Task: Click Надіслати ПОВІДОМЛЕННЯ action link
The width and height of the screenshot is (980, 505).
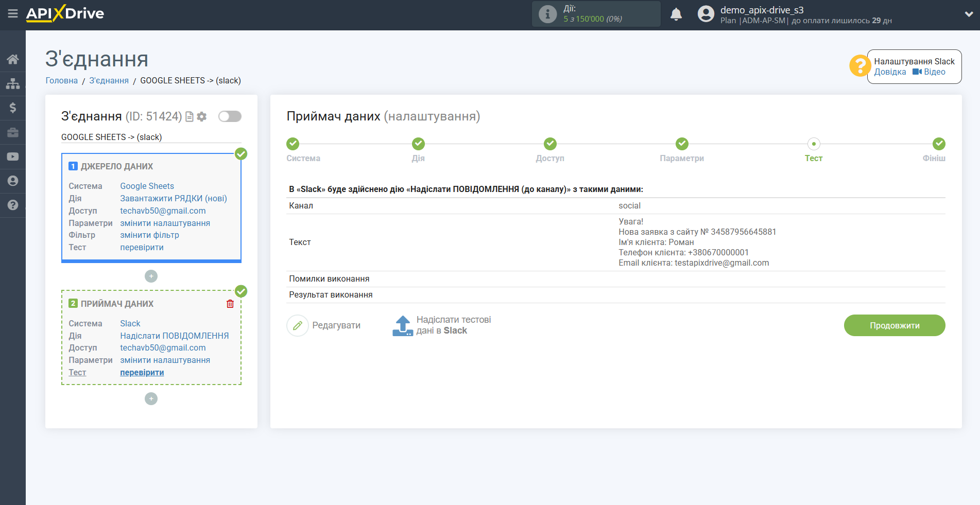Action: tap(174, 336)
